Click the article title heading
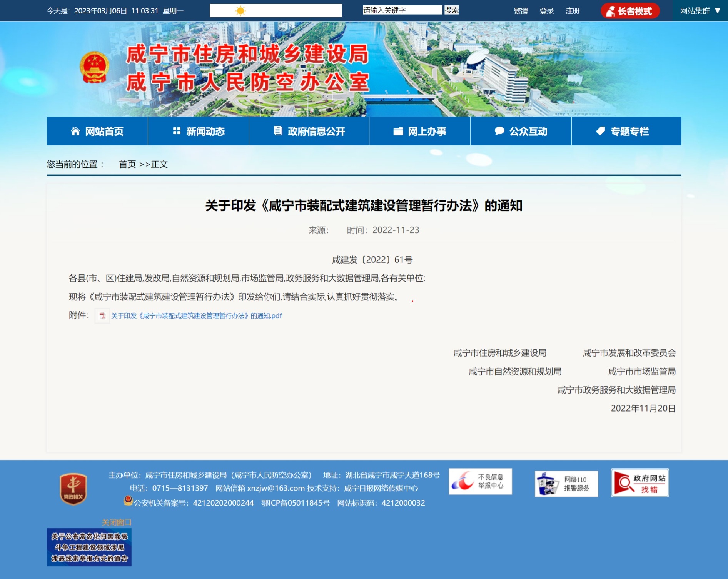Image resolution: width=728 pixels, height=579 pixels. pos(364,206)
